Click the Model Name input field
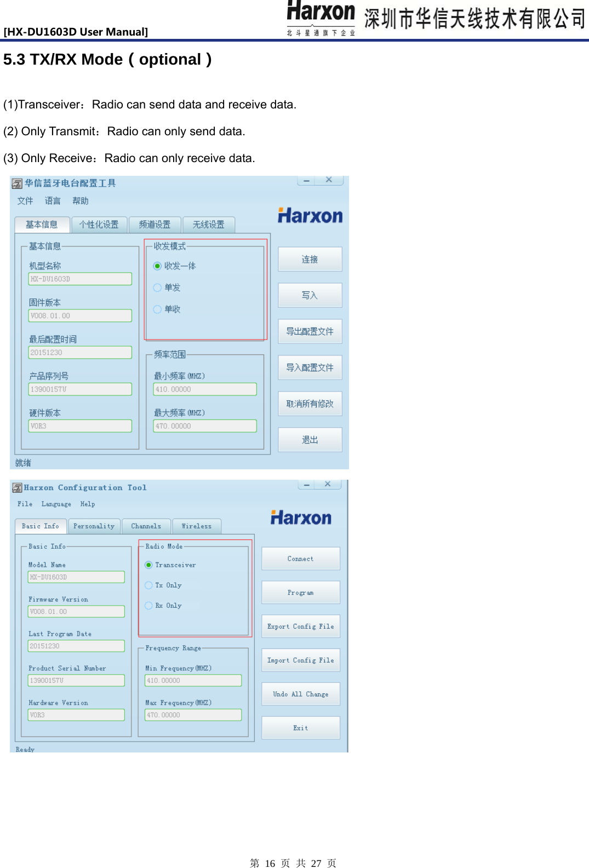Screen dimensions: 589x868 click(x=76, y=577)
